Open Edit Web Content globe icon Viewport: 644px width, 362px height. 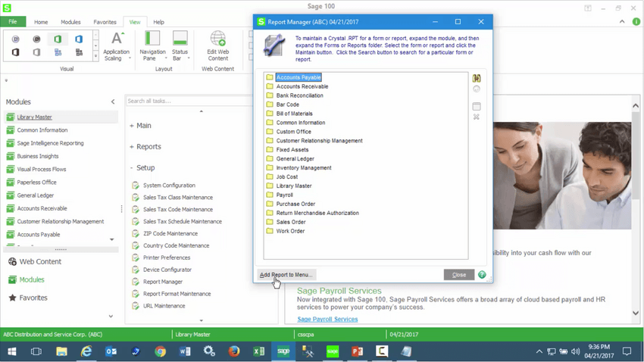point(218,38)
